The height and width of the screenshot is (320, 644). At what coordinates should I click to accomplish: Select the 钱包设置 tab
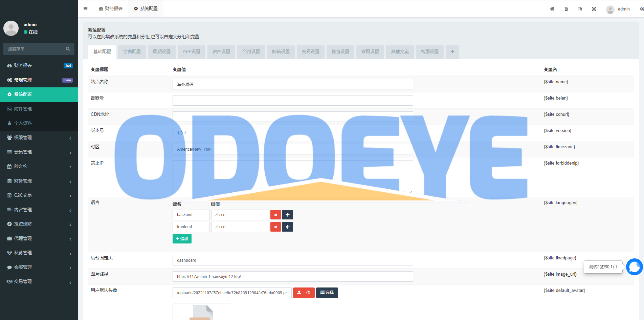(340, 52)
